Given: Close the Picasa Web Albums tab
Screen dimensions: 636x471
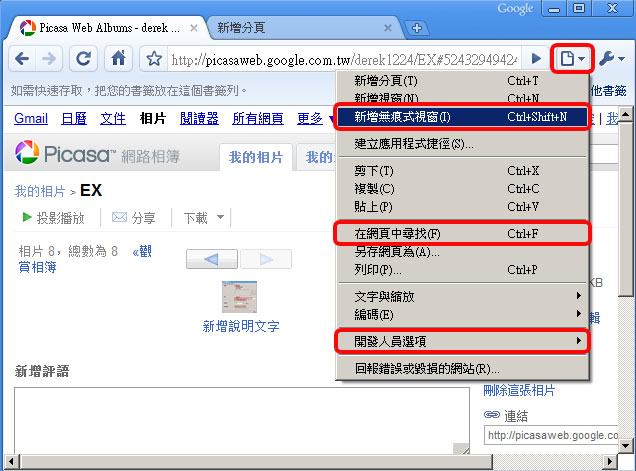Looking at the screenshot, I should (194, 28).
